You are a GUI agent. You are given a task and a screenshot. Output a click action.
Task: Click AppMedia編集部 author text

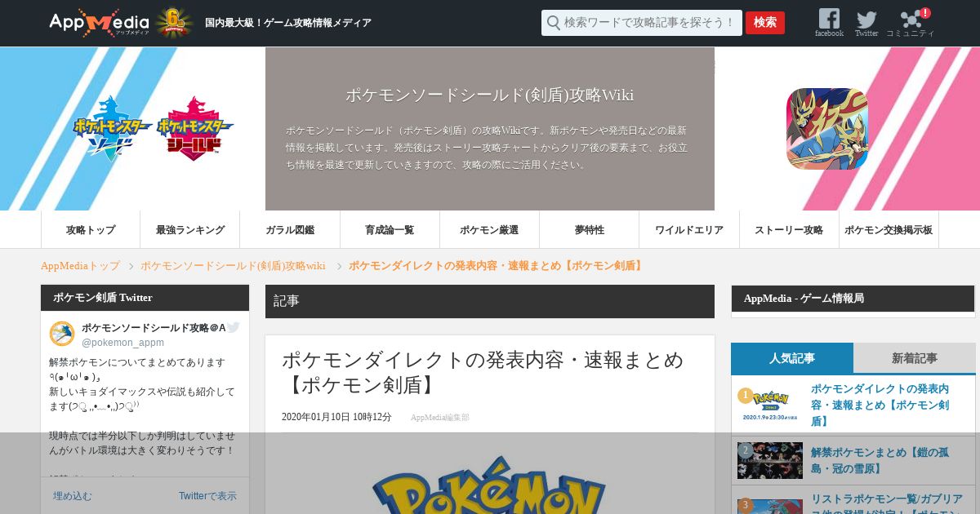pyautogui.click(x=440, y=418)
